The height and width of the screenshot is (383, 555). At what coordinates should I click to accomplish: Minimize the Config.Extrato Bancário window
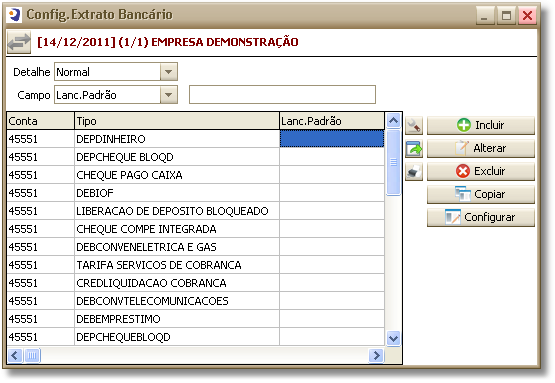(485, 16)
